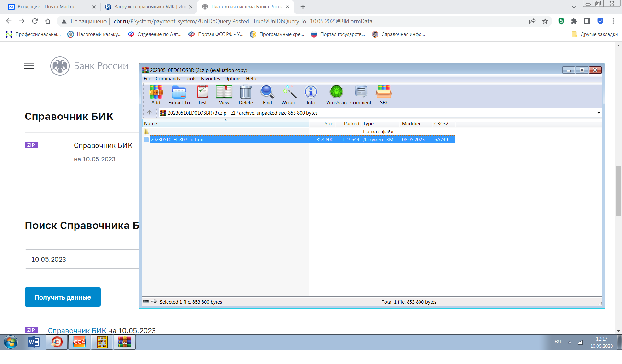Open Портал ФСС РФ bookmark
The image size is (622, 364).
[216, 34]
